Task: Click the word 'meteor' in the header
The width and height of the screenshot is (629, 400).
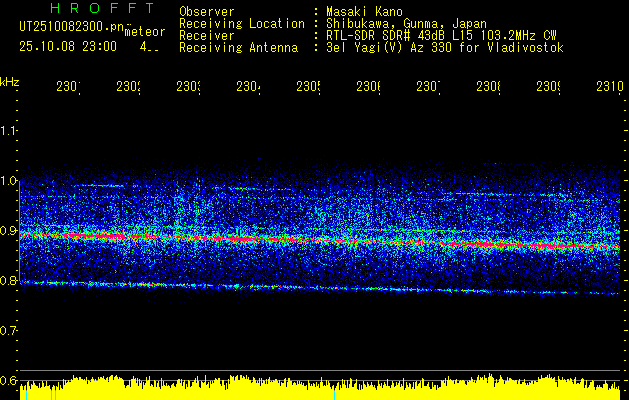Action: pyautogui.click(x=145, y=32)
